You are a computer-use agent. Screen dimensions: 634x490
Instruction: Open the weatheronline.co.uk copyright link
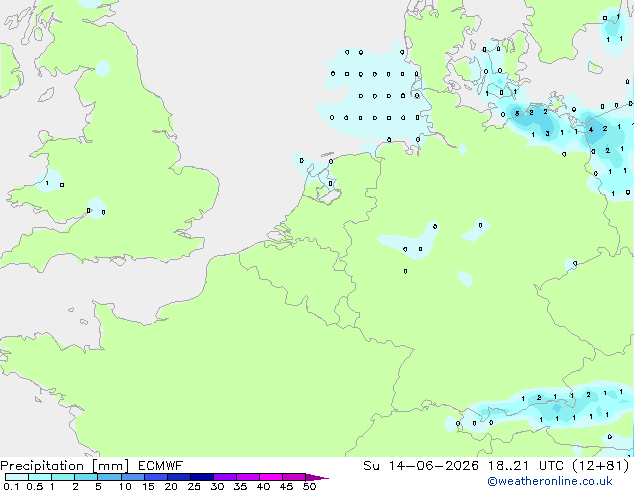pyautogui.click(x=549, y=481)
